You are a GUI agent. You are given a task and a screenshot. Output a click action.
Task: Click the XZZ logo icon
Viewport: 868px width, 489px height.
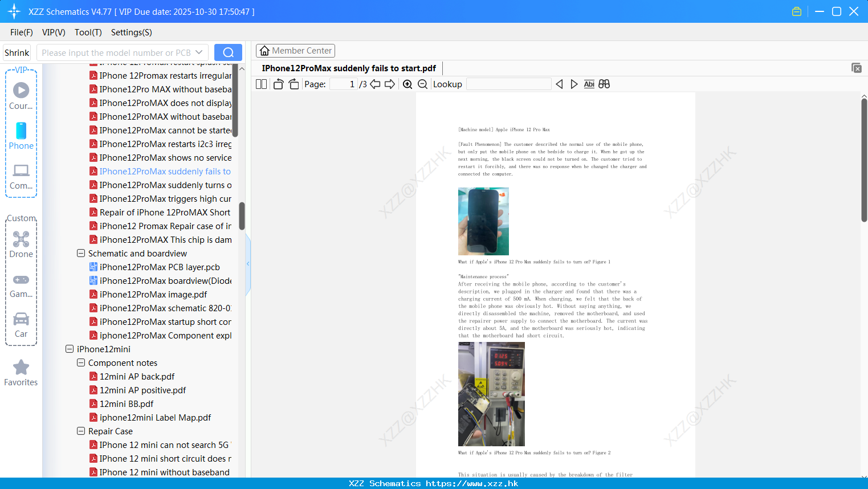[14, 11]
